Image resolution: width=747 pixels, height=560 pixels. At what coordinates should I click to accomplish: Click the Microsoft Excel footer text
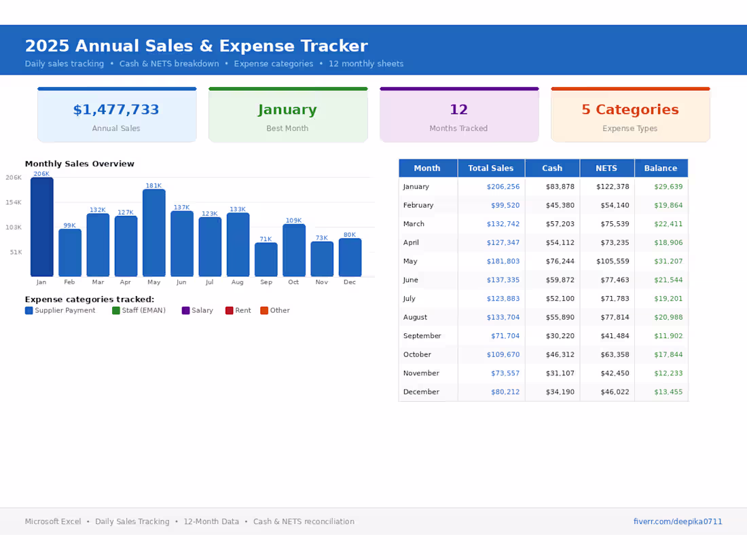pos(53,521)
